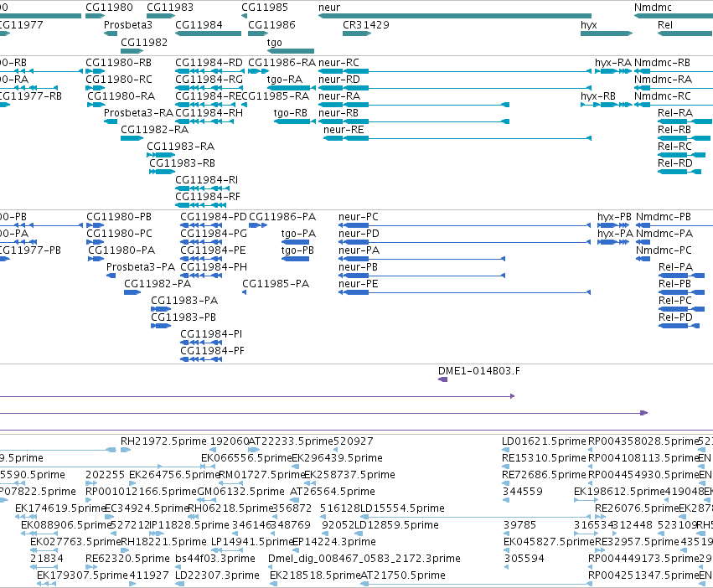Click EST label RE72686.5prime
This screenshot has height=588, width=713.
tap(544, 475)
